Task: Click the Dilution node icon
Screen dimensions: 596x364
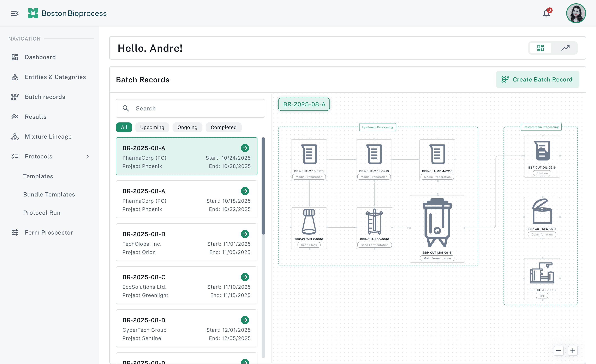Action: tap(542, 151)
